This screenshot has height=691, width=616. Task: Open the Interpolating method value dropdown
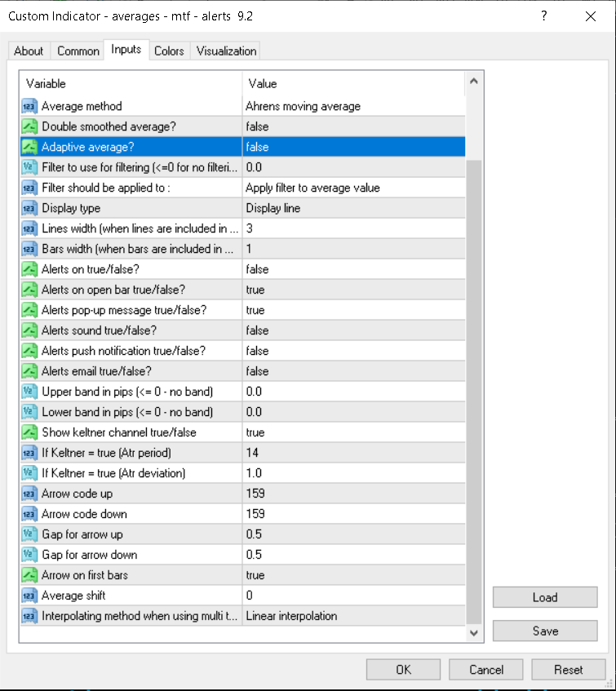pos(353,616)
